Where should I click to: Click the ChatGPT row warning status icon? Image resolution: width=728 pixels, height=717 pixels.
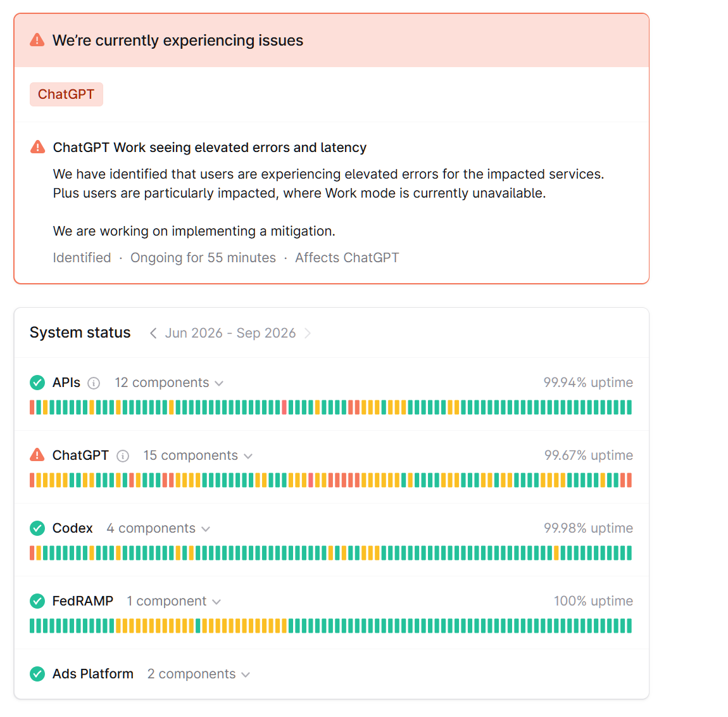click(x=37, y=454)
